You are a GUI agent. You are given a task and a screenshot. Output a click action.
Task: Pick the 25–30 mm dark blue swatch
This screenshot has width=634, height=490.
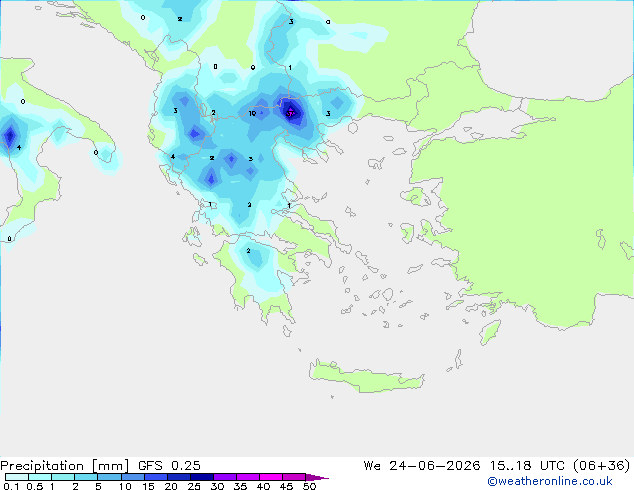coord(202,477)
